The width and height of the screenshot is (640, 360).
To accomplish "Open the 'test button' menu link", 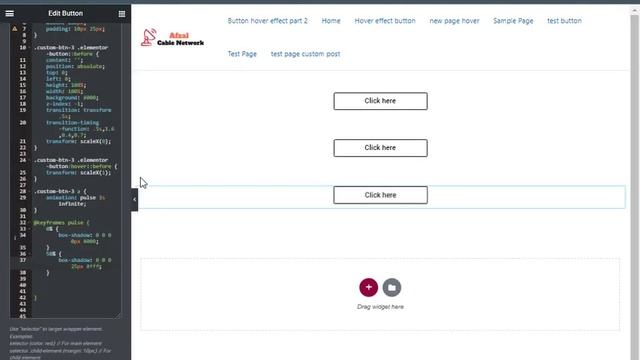I will 564,21.
